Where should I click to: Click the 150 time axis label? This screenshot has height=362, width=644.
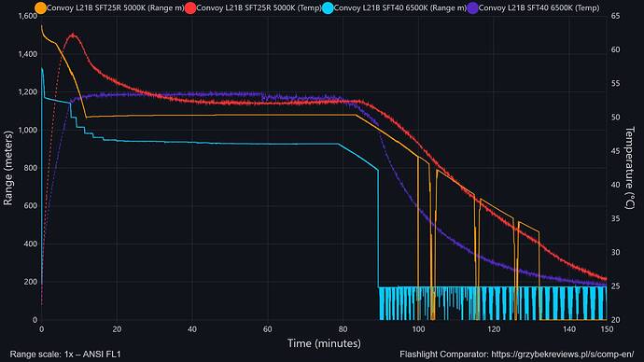(607, 329)
